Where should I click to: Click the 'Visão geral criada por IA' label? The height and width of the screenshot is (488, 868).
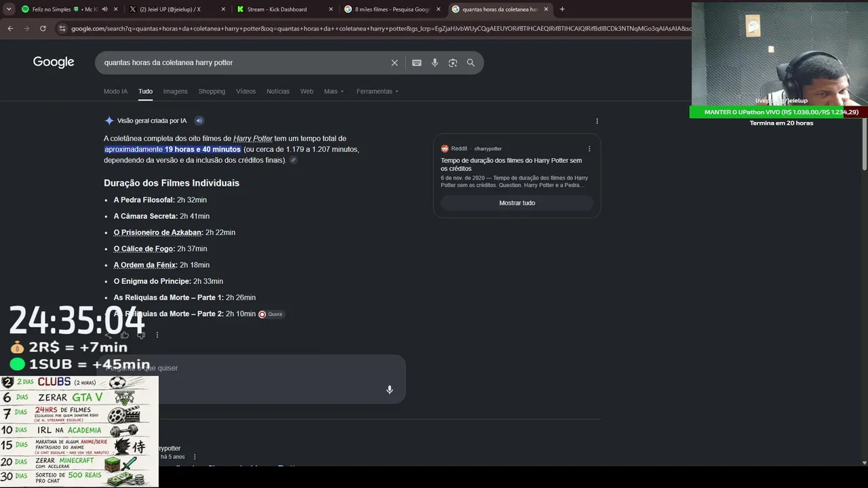(152, 121)
